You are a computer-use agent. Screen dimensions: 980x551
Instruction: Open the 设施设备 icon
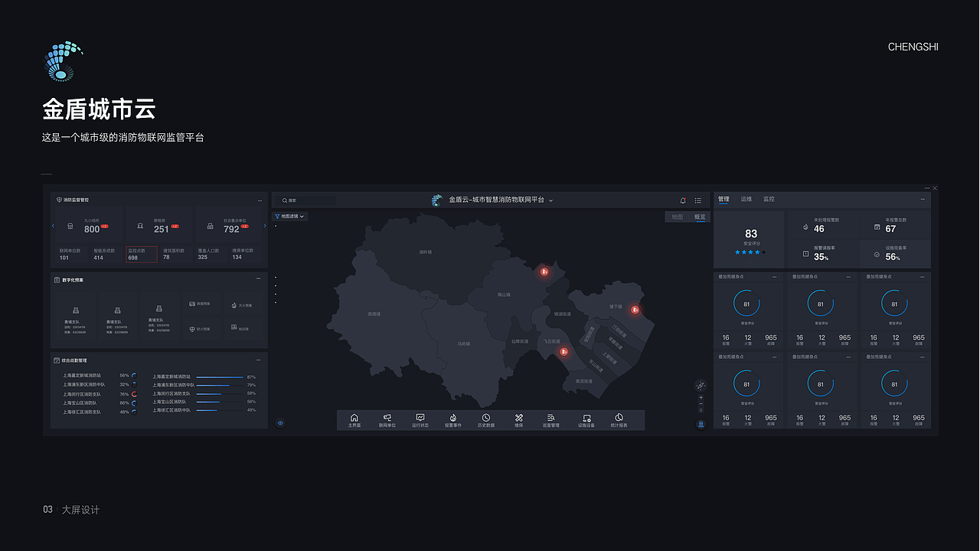(586, 420)
